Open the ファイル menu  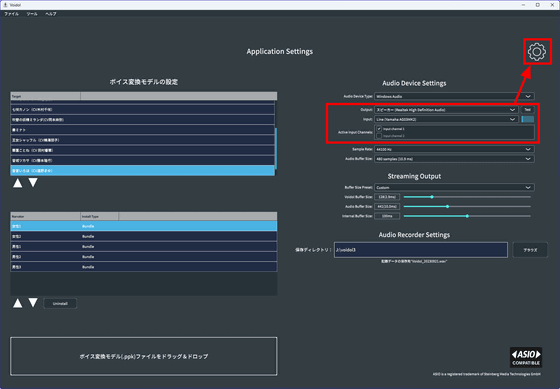[x=11, y=14]
